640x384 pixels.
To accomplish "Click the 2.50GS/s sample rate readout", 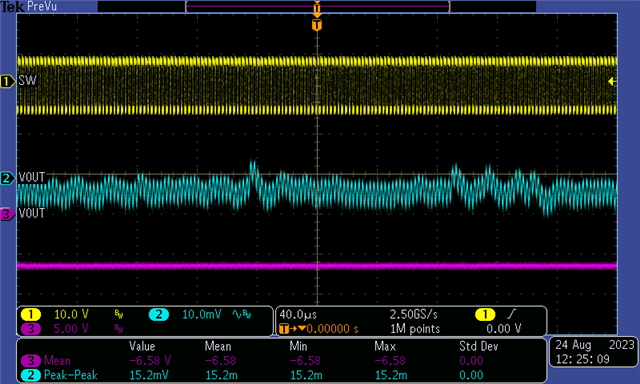I will pos(413,315).
